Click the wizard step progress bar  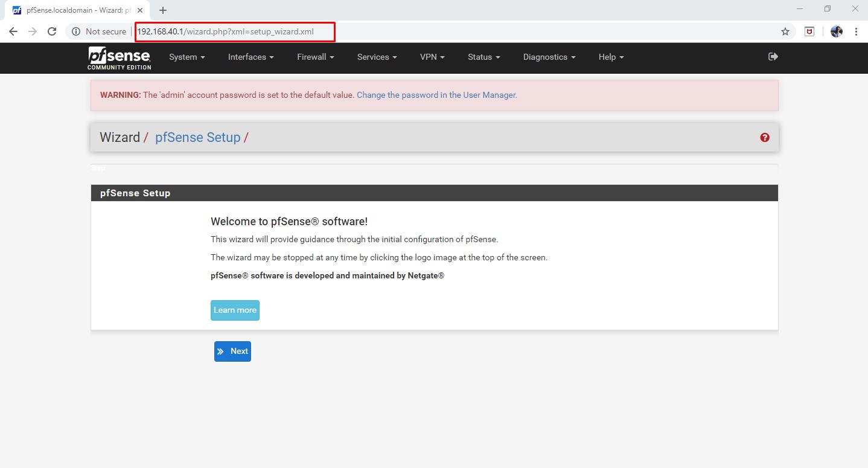click(435, 167)
